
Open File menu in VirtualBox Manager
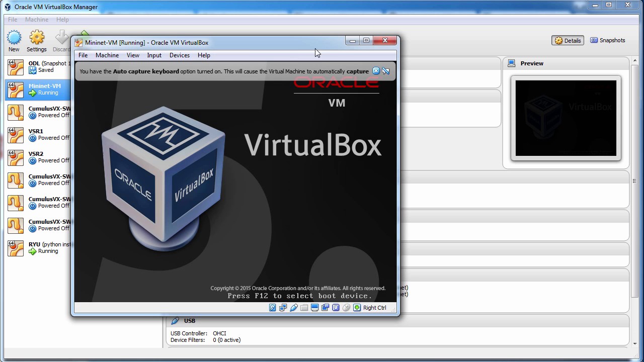pos(13,20)
